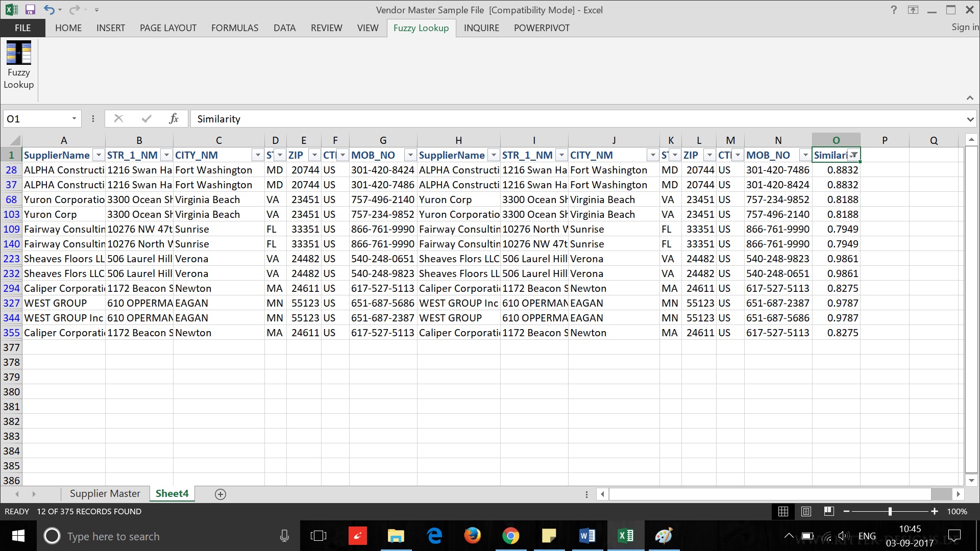Open filter dropdown for column H SupplierName

pyautogui.click(x=494, y=155)
